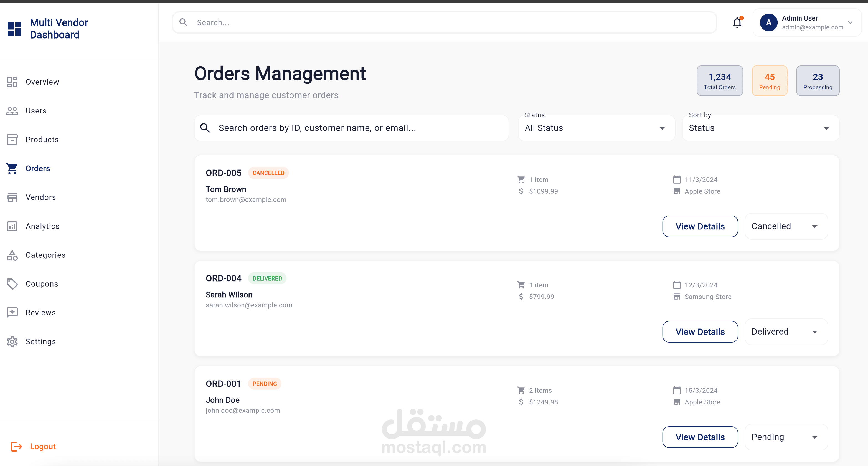Image resolution: width=868 pixels, height=466 pixels.
Task: Click the Pending orders stat card
Action: (770, 81)
